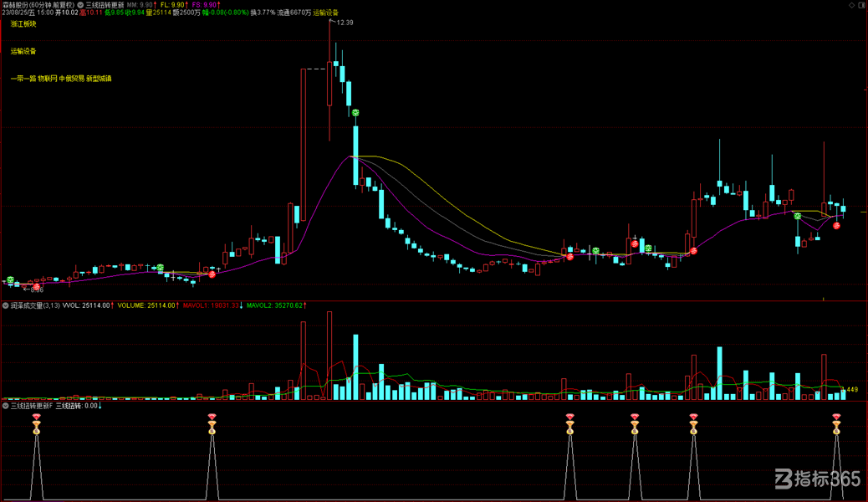The image size is (868, 502).
Task: Click the last green signal marker on the price chart
Action: [798, 216]
